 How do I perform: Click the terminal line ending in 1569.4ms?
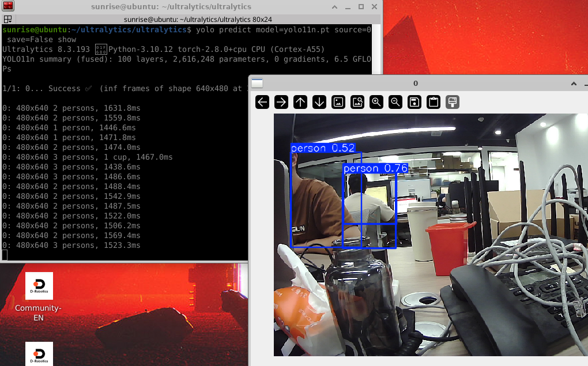(x=71, y=236)
